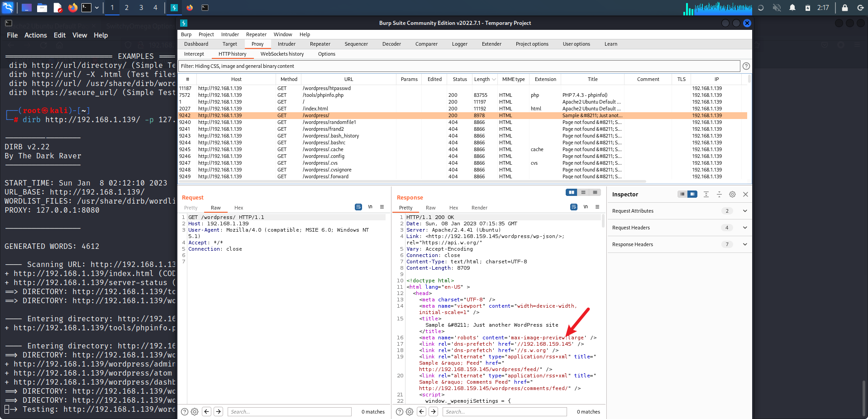Screen dimensions: 868x419
Task: Switch Response view to Render
Action: point(479,208)
